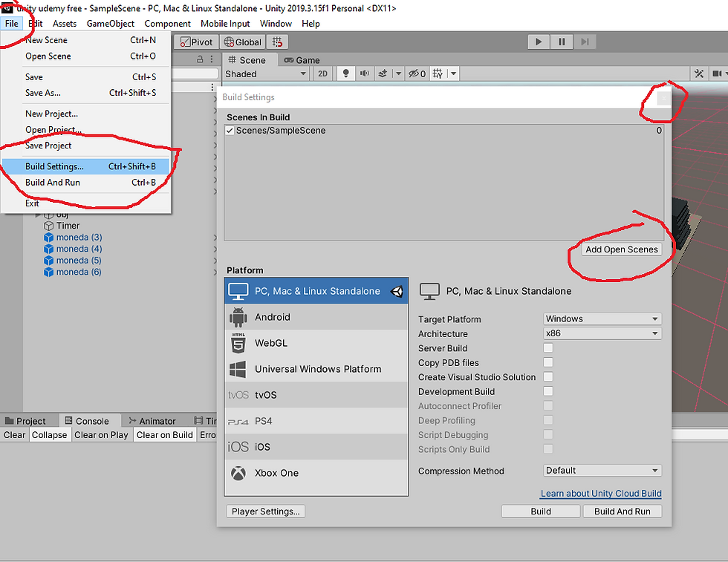Open grid settings dropdown arrow

click(454, 73)
